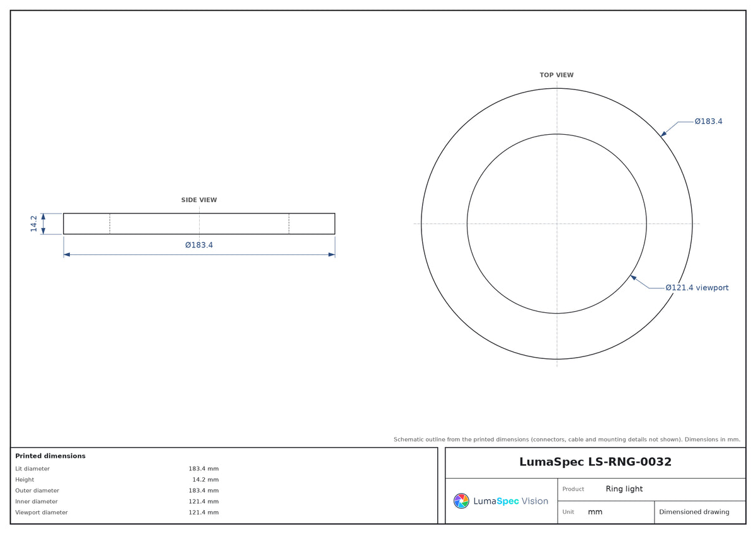Click the Lit diameter value 183.4 mm
This screenshot has height=534, width=756.
tap(203, 469)
